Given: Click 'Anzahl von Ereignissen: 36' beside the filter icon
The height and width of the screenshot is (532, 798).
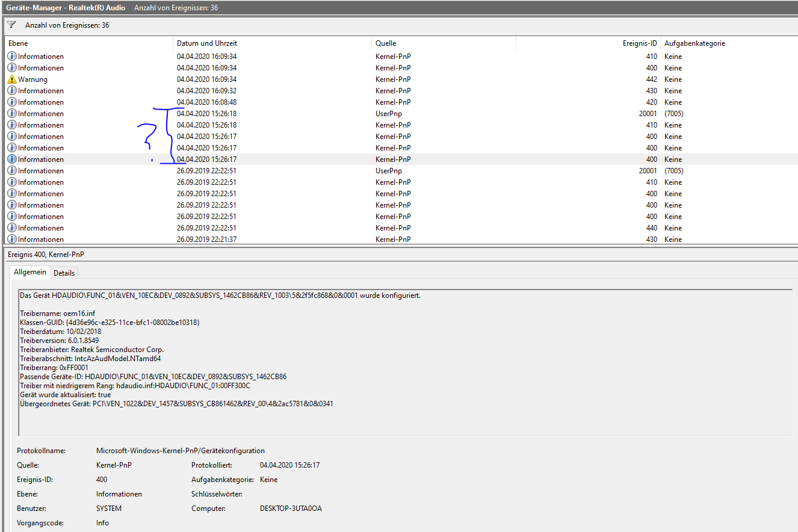Looking at the screenshot, I should pyautogui.click(x=67, y=25).
